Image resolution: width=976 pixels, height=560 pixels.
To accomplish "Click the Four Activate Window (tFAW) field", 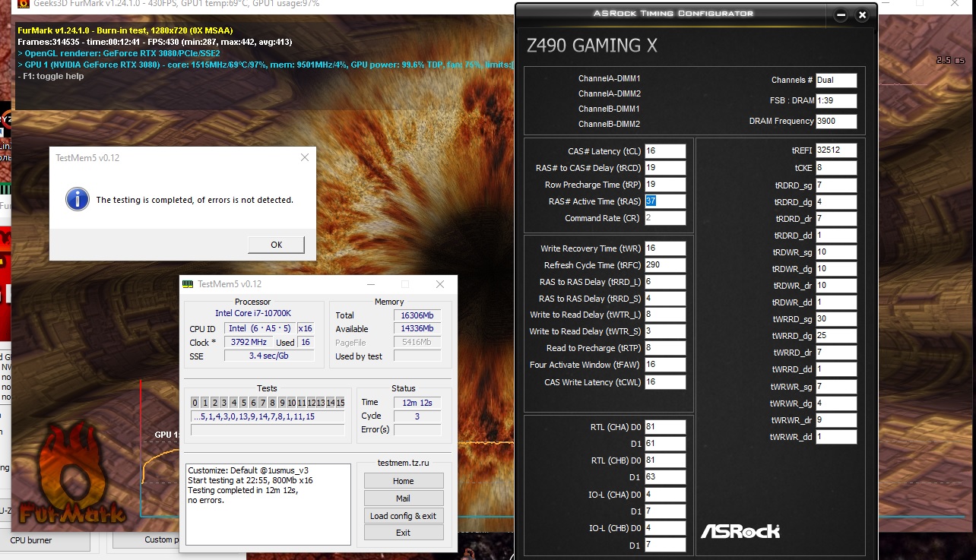I will pyautogui.click(x=665, y=365).
